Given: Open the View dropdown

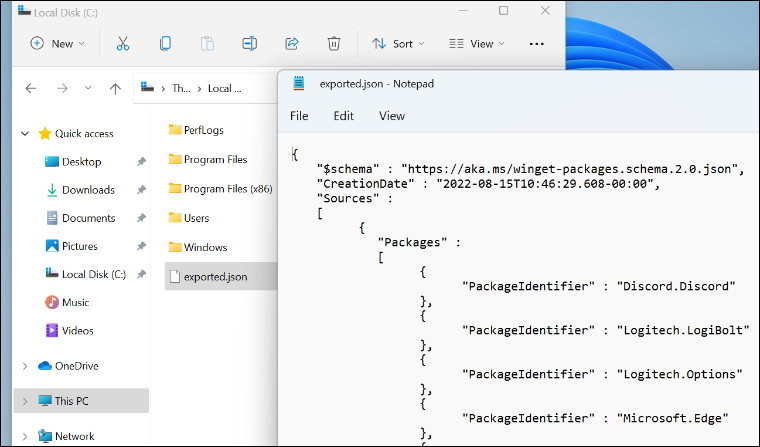Looking at the screenshot, I should (x=476, y=44).
